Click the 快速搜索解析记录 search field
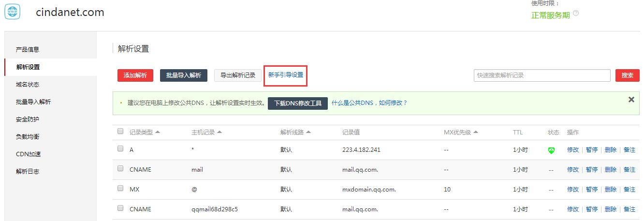644x221 pixels. tap(542, 75)
